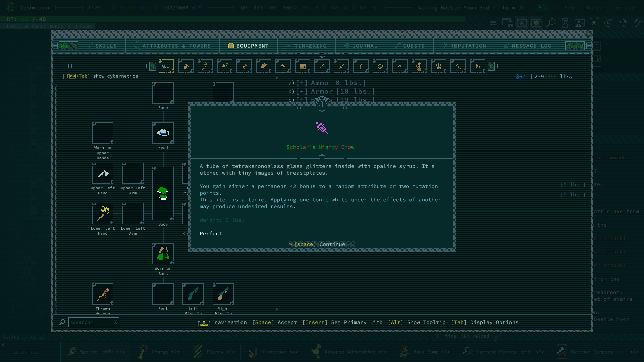Filter inventory by ring icon category
The height and width of the screenshot is (362, 644).
(x=380, y=66)
